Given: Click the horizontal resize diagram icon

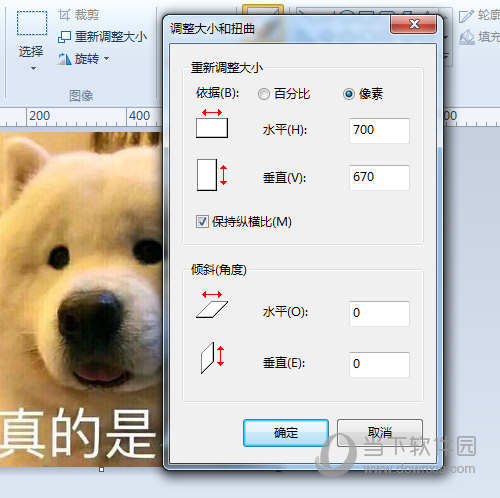Looking at the screenshot, I should [x=212, y=123].
